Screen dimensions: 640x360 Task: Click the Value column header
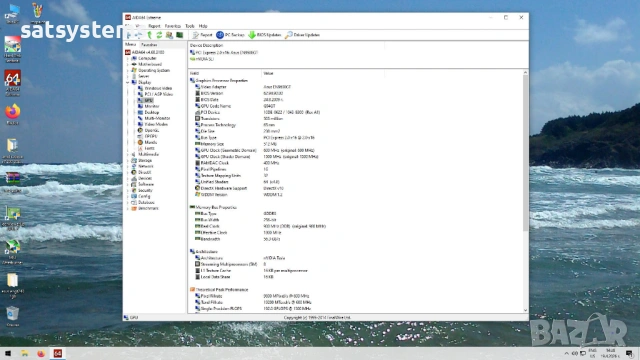pyautogui.click(x=323, y=73)
